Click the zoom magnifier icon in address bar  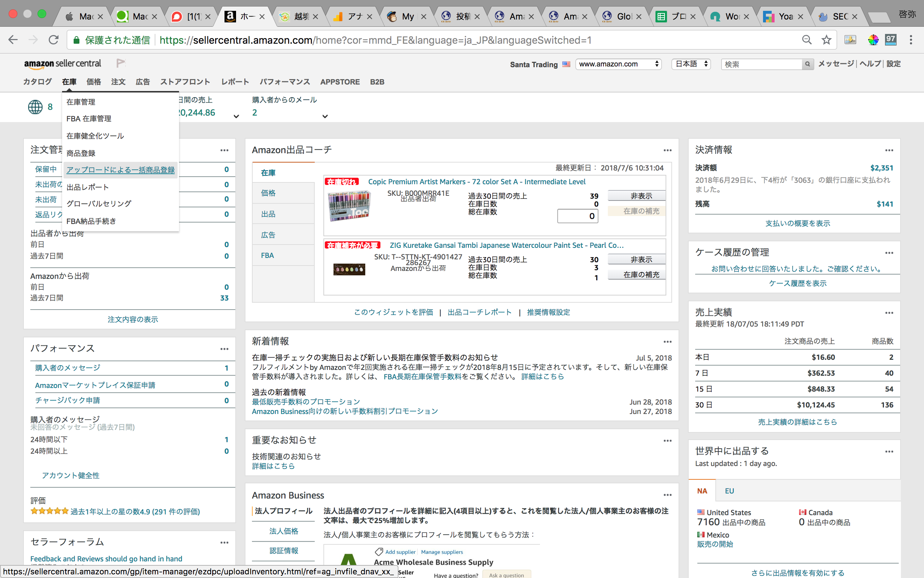[x=806, y=40]
